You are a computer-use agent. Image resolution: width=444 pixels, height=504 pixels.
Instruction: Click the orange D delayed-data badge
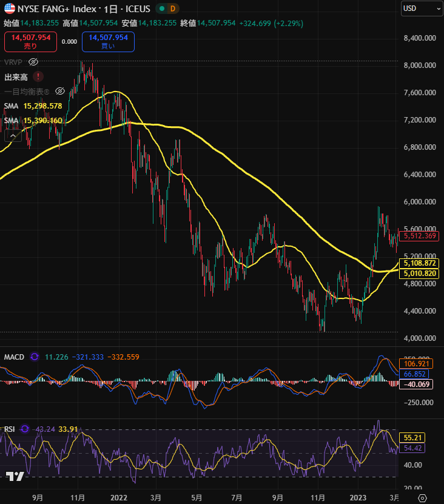pyautogui.click(x=173, y=9)
